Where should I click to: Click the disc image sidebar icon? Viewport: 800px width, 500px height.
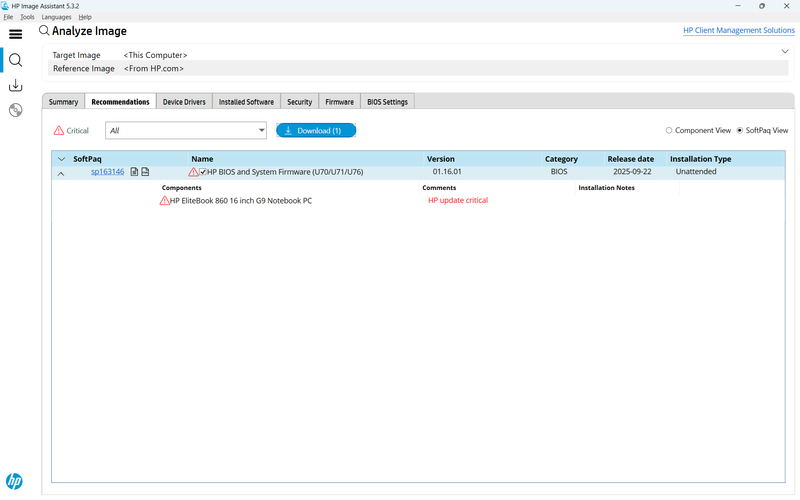coord(15,110)
